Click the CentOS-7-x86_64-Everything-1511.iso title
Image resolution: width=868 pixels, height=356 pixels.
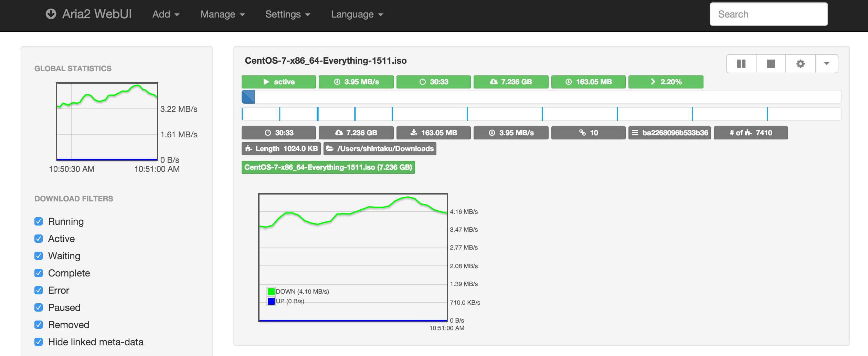tap(326, 61)
